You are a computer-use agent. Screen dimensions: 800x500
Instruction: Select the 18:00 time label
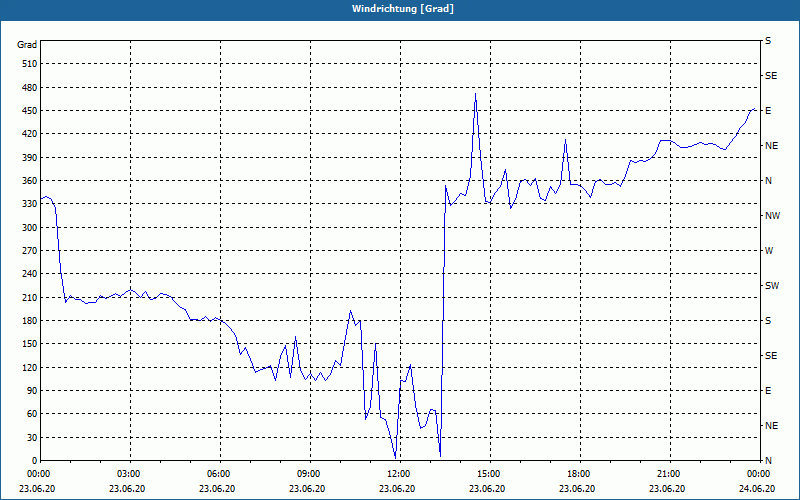580,474
